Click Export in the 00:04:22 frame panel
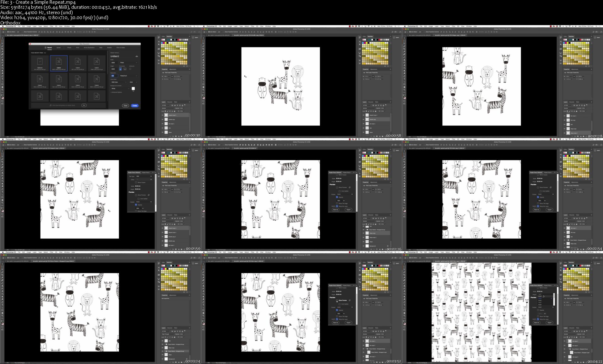 pyautogui.click(x=550, y=323)
